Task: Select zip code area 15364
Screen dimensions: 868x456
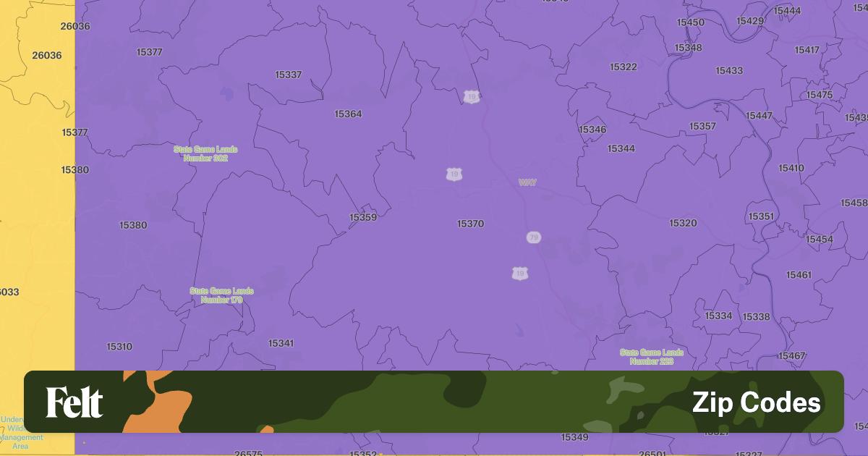Action: tap(348, 114)
